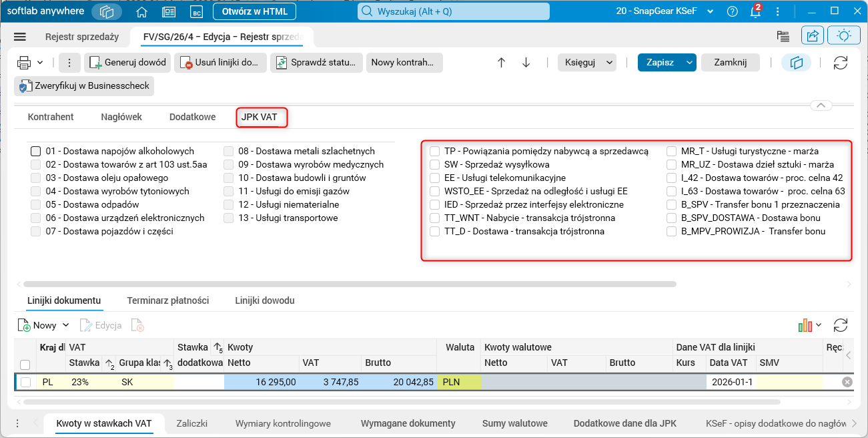This screenshot has width=868, height=438.
Task: Click the PLN currency cell
Action: pos(458,382)
